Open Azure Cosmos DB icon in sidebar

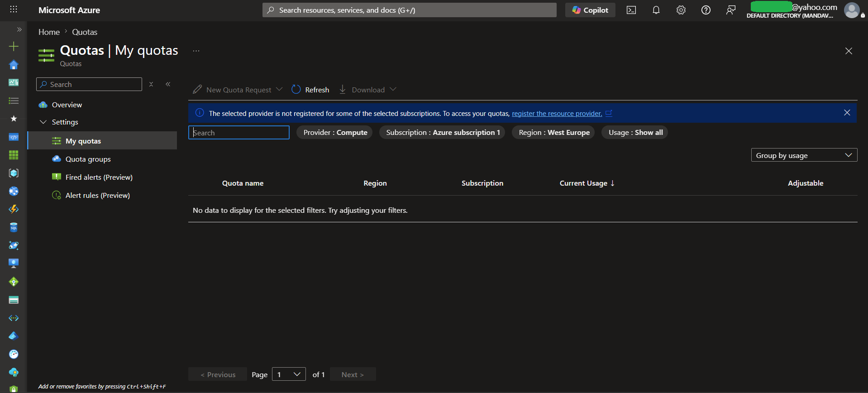pyautogui.click(x=14, y=245)
